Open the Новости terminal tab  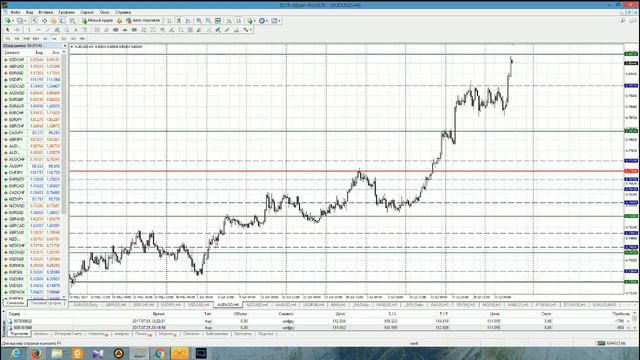click(x=98, y=334)
